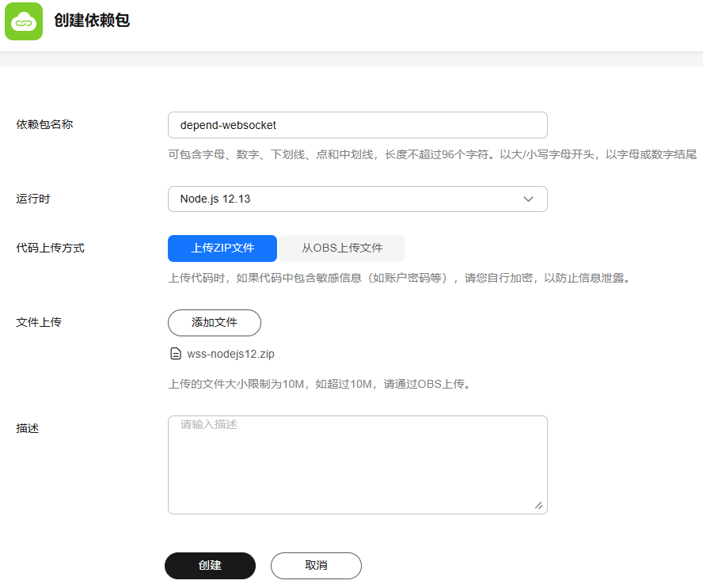703x588 pixels.
Task: Select the 上传ZIP文件 upload option
Action: pyautogui.click(x=222, y=248)
